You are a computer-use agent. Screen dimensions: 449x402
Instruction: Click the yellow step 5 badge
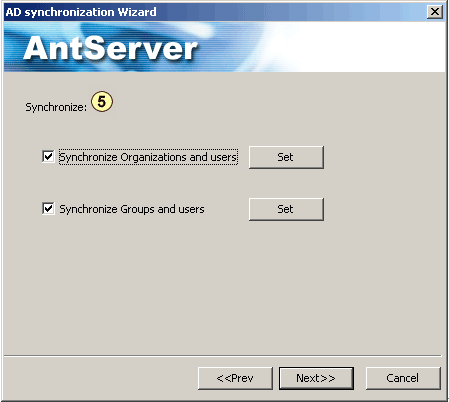point(102,101)
